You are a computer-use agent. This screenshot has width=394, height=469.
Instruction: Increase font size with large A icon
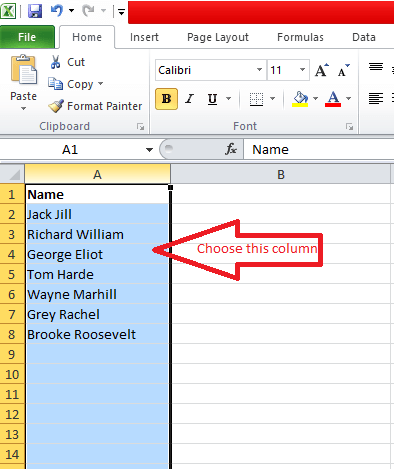[322, 70]
